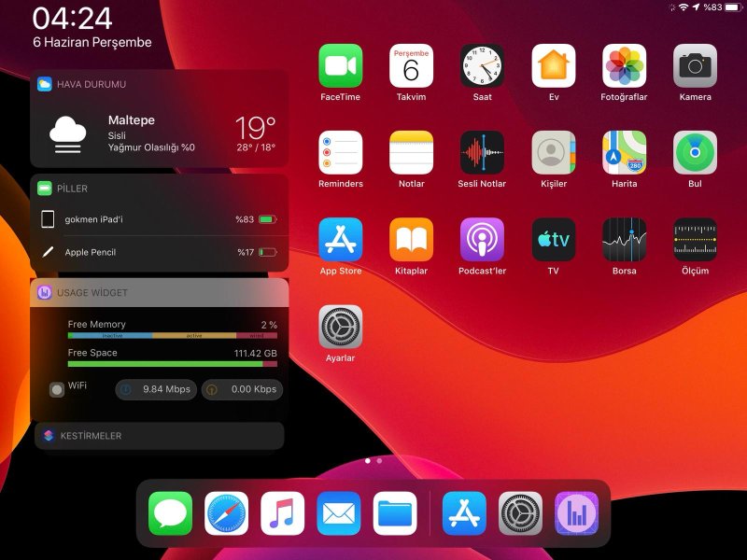747x560 pixels.
Task: Tap the home screen page dots
Action: (373, 461)
